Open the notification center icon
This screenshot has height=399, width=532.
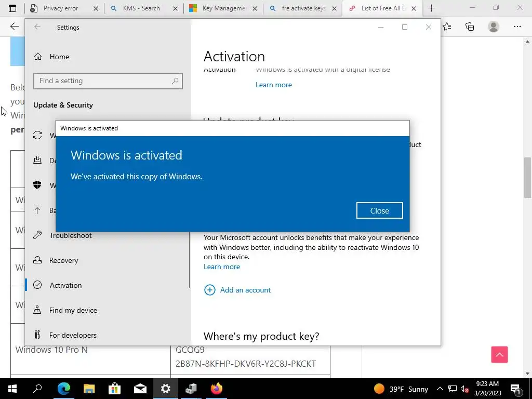tap(516, 389)
